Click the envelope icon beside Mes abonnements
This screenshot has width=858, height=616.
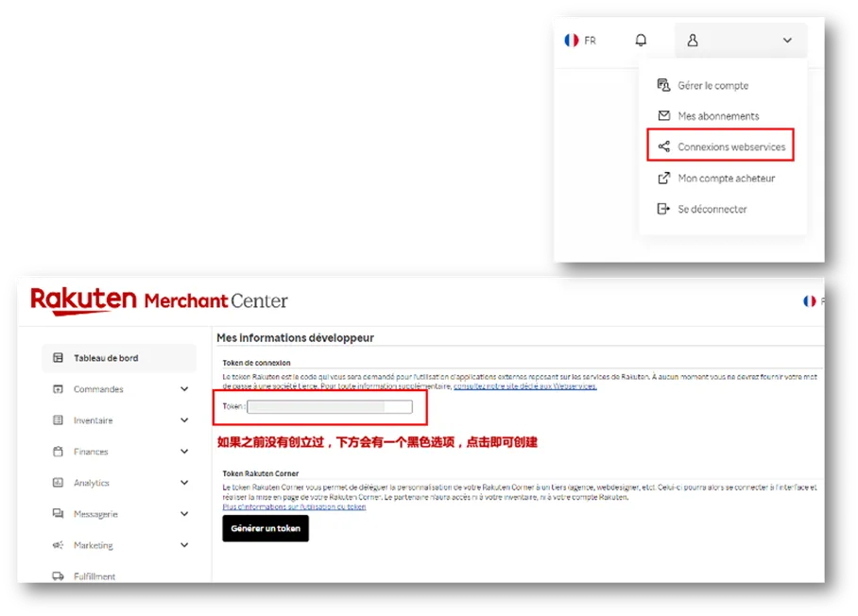(x=663, y=115)
